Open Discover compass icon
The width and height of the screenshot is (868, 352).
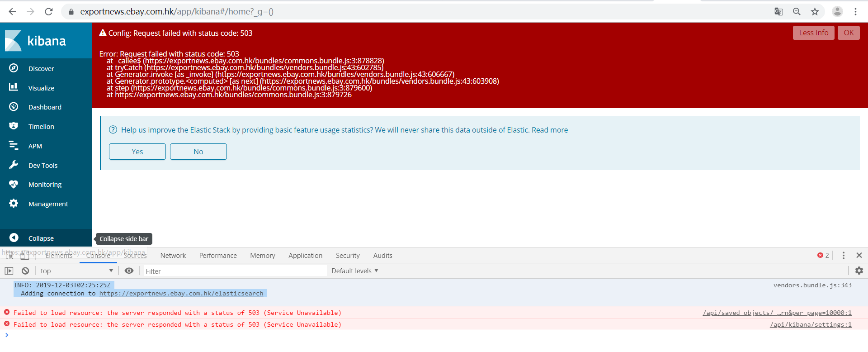coord(14,68)
